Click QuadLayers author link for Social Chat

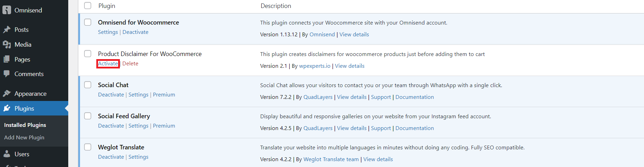[318, 97]
